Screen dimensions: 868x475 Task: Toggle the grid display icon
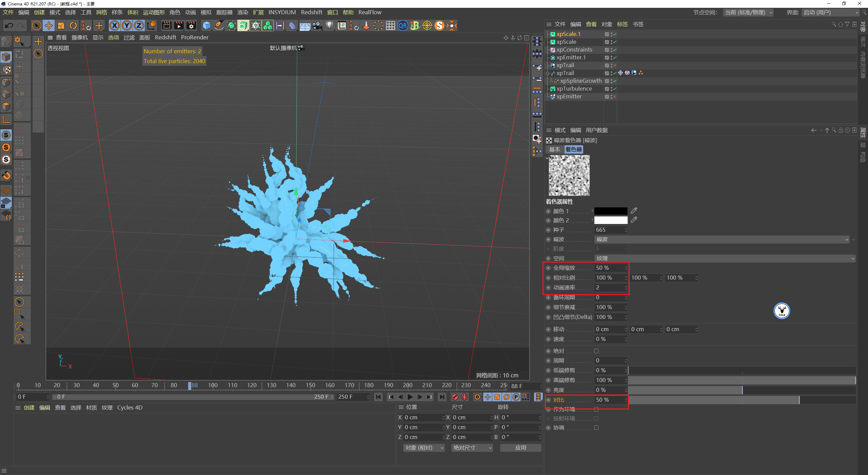coord(391,25)
